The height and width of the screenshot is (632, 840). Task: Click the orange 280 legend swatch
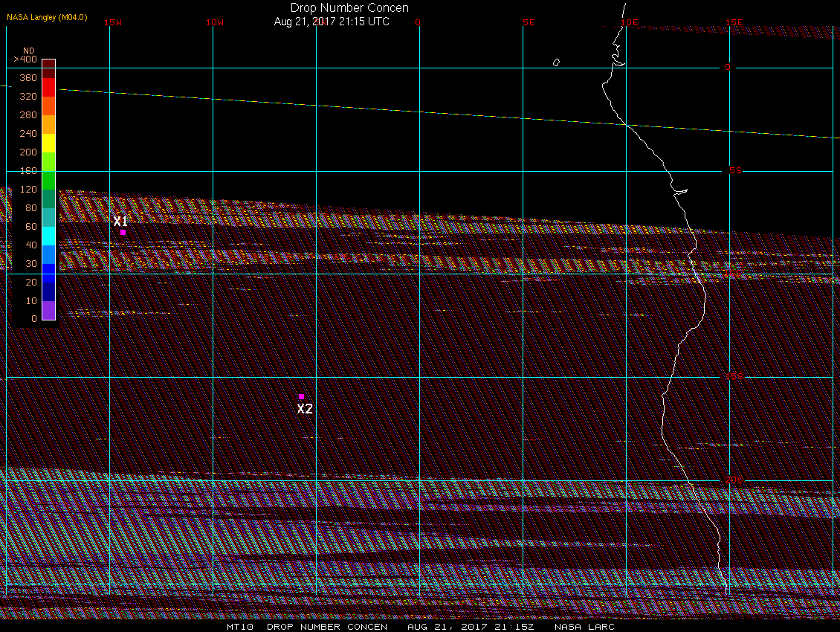pos(49,124)
